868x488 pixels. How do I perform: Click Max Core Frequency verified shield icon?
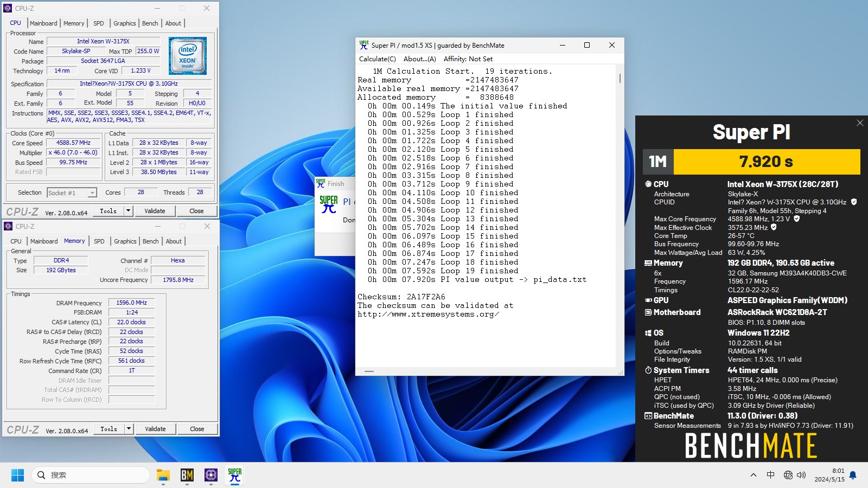pyautogui.click(x=796, y=219)
